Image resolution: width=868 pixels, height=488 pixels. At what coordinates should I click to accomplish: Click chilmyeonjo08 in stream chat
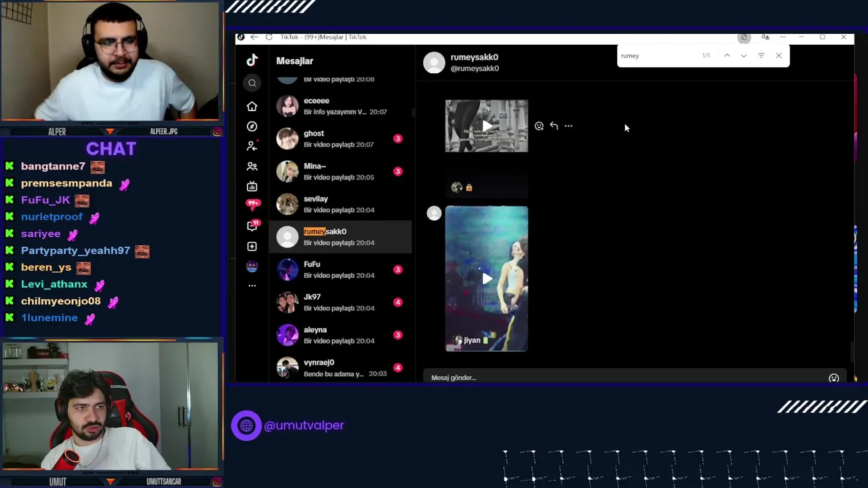tap(61, 301)
